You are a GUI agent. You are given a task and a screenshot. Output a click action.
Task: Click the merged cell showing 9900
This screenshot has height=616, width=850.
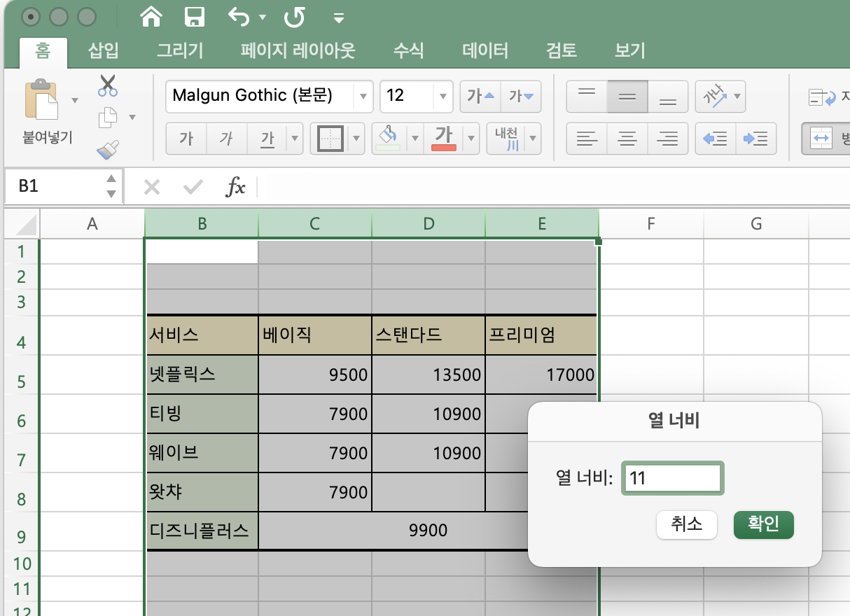[x=428, y=531]
